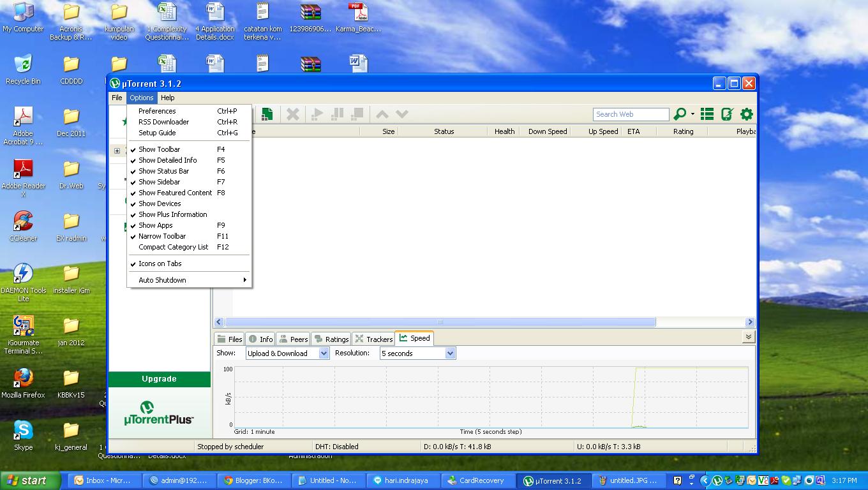Click the Move Down Queue arrow

(x=402, y=114)
